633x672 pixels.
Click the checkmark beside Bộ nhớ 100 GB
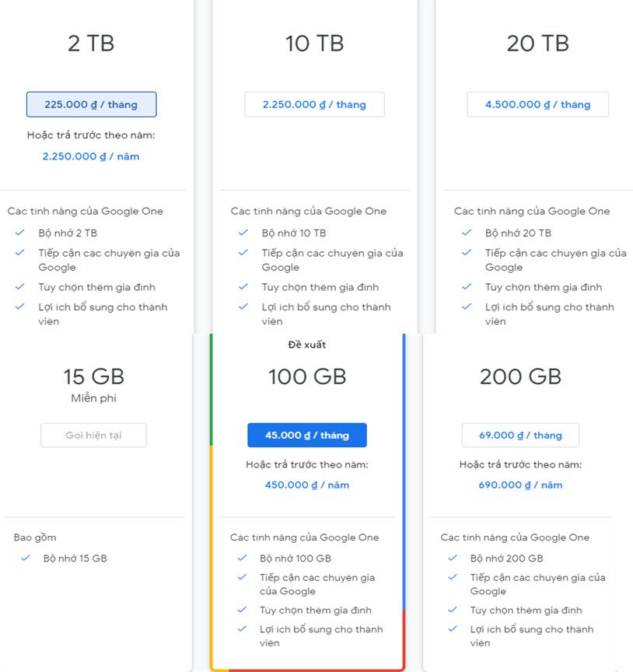coord(242,558)
